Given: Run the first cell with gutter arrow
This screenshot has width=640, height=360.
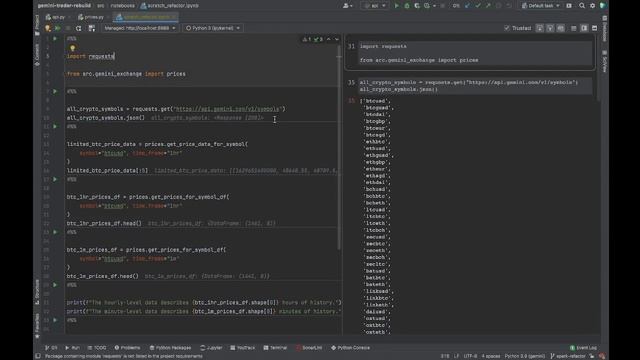Looking at the screenshot, I should [x=55, y=38].
